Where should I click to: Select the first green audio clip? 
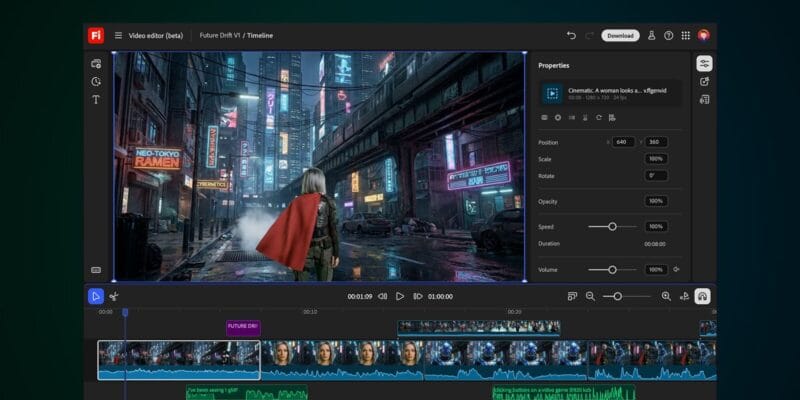coord(247,392)
